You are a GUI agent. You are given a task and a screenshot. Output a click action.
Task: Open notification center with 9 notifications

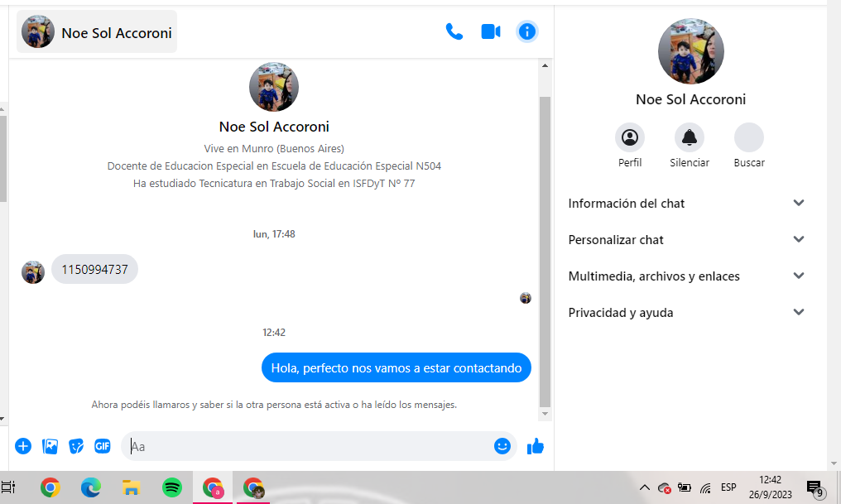[815, 488]
